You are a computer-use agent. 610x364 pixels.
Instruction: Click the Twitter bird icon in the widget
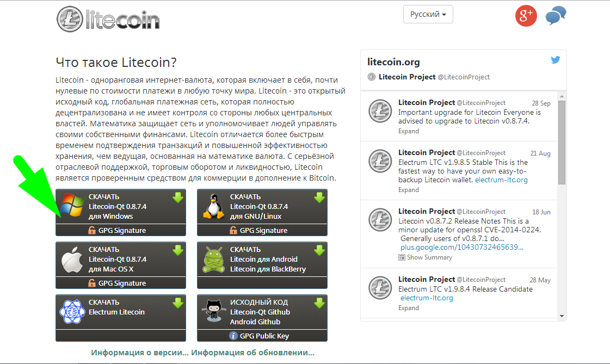555,60
